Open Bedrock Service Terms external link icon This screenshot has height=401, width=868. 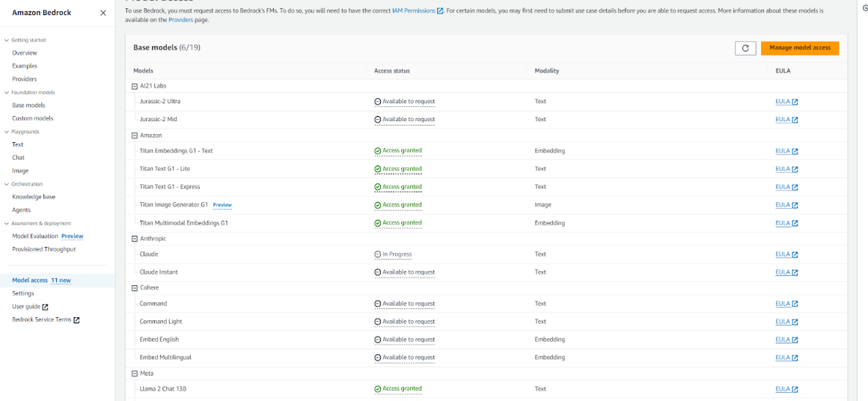point(76,319)
